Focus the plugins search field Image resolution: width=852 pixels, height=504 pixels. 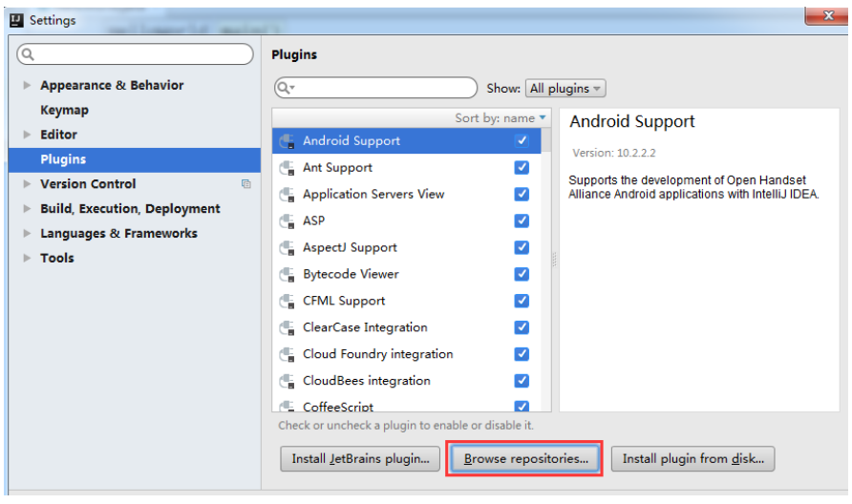(376, 88)
